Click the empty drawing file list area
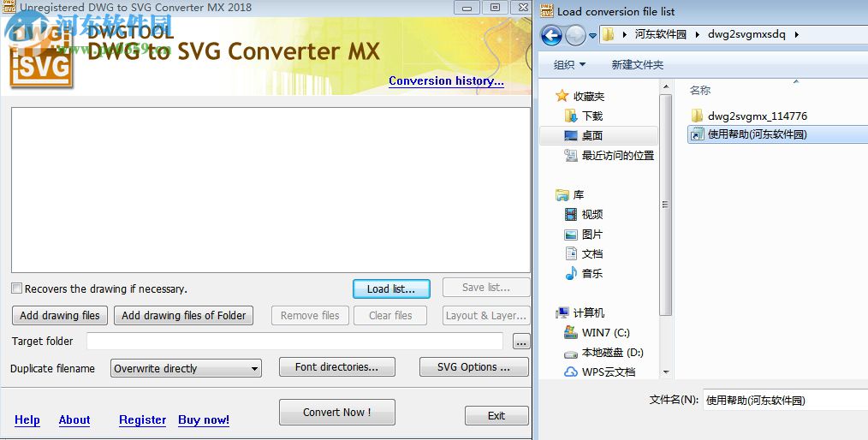 [271, 190]
